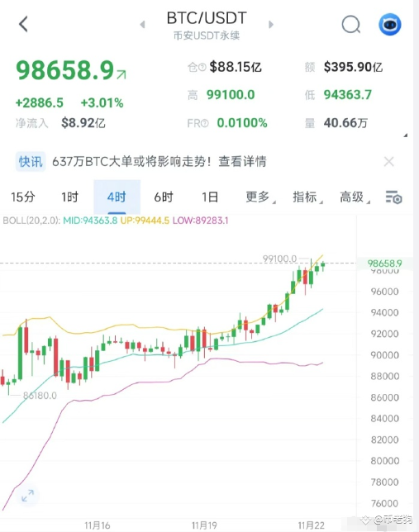Viewport: 419px width, 532px height.
Task: Switch to previous trading pair arrow
Action: (x=143, y=25)
